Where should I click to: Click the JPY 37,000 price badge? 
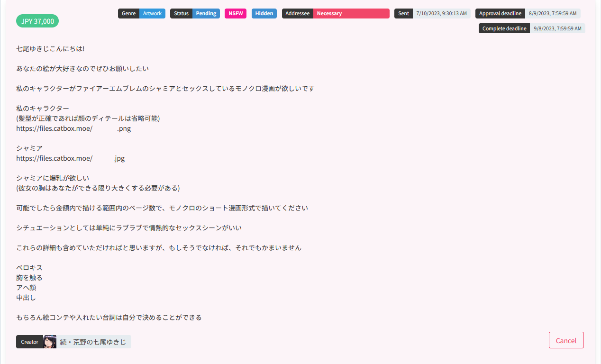click(37, 21)
